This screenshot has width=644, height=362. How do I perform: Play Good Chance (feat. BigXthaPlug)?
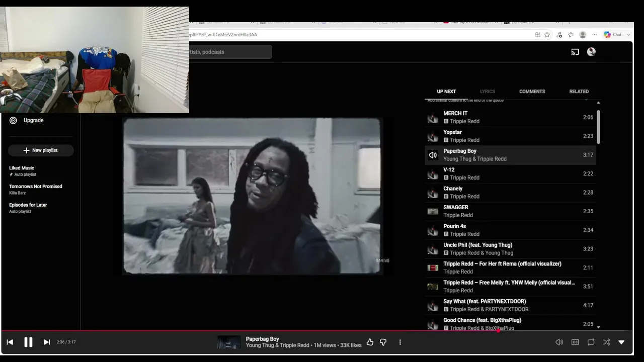click(510, 324)
